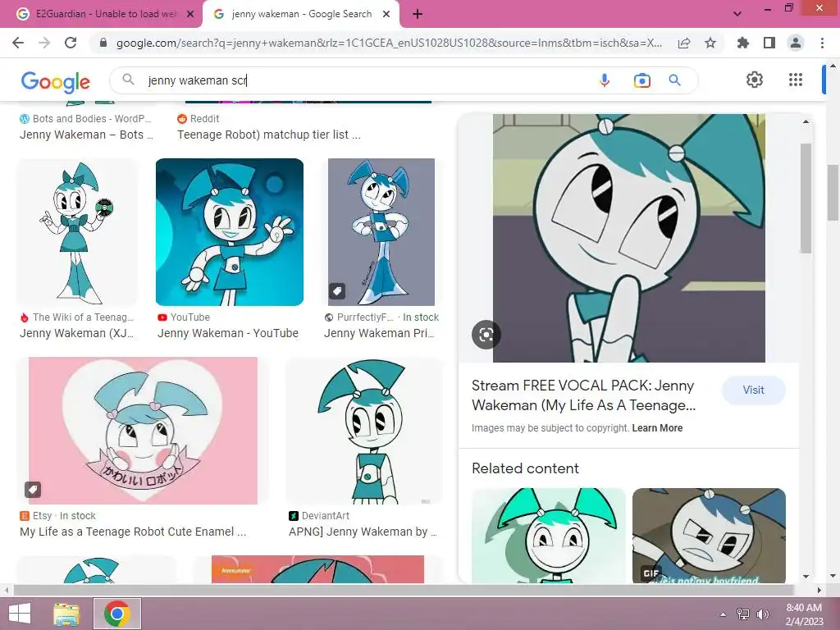Click the Google logo

click(56, 81)
